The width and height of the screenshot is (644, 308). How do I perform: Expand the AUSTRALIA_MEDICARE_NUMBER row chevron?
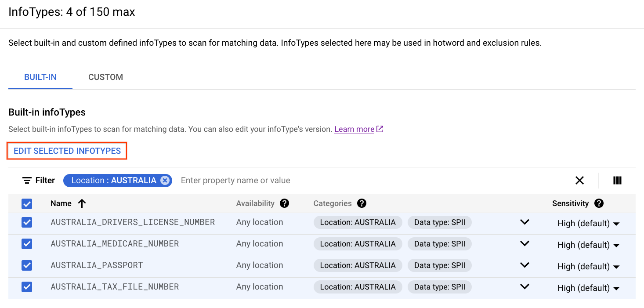pos(525,243)
